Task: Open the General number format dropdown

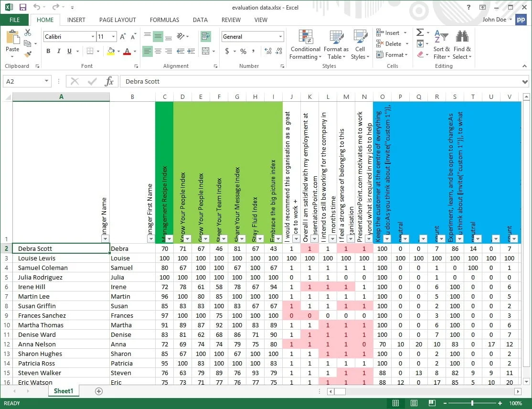Action: coord(281,36)
